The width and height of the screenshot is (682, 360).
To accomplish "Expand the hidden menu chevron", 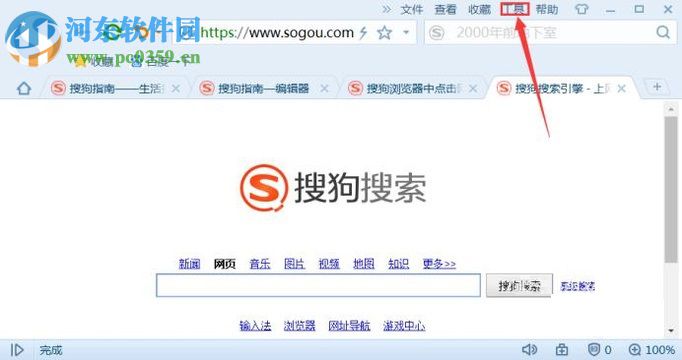I will [386, 9].
